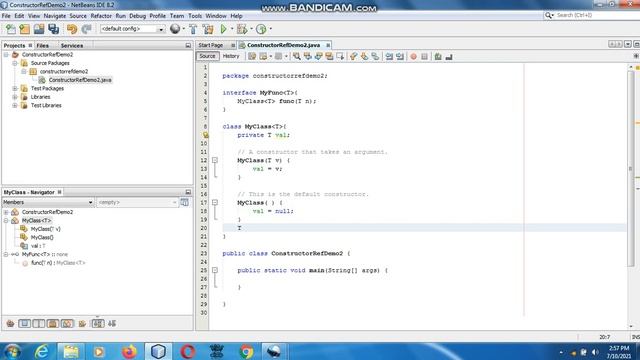Close the ConstructorRefDemo2.java editor tab
This screenshot has width=640, height=360.
(328, 45)
